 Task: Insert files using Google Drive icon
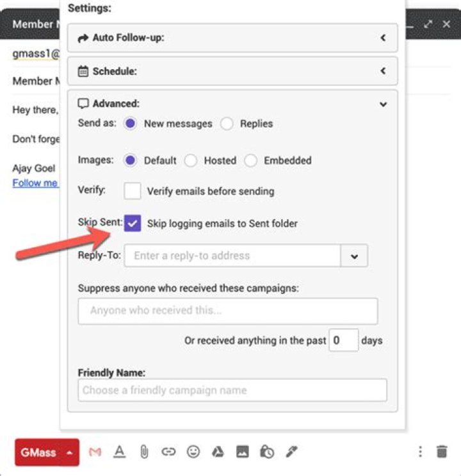click(218, 452)
